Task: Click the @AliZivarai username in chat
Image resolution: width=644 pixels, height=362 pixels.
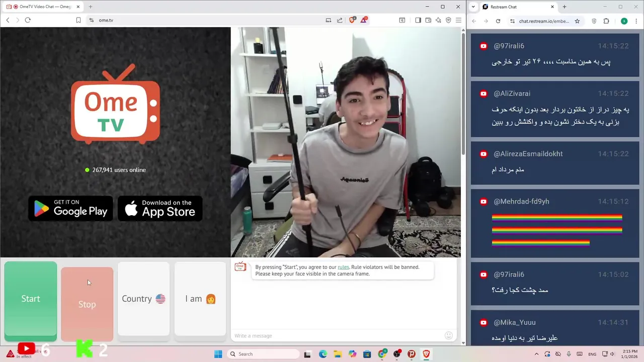Action: click(x=512, y=94)
